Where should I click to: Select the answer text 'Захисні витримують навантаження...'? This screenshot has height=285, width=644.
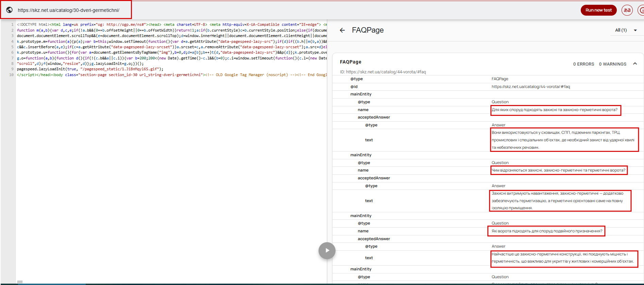(558, 201)
